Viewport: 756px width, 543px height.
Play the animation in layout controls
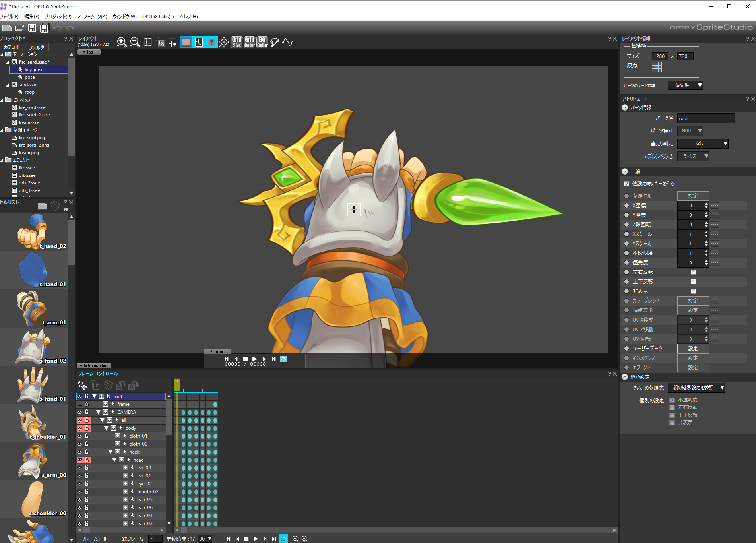[255, 359]
